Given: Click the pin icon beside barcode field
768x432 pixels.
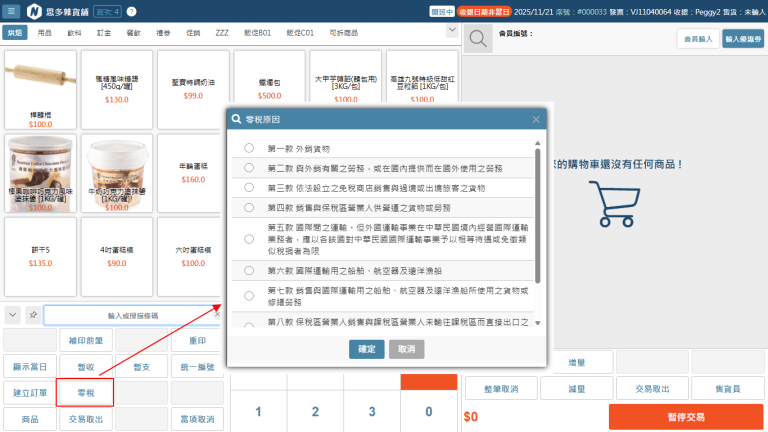Looking at the screenshot, I should [33, 315].
